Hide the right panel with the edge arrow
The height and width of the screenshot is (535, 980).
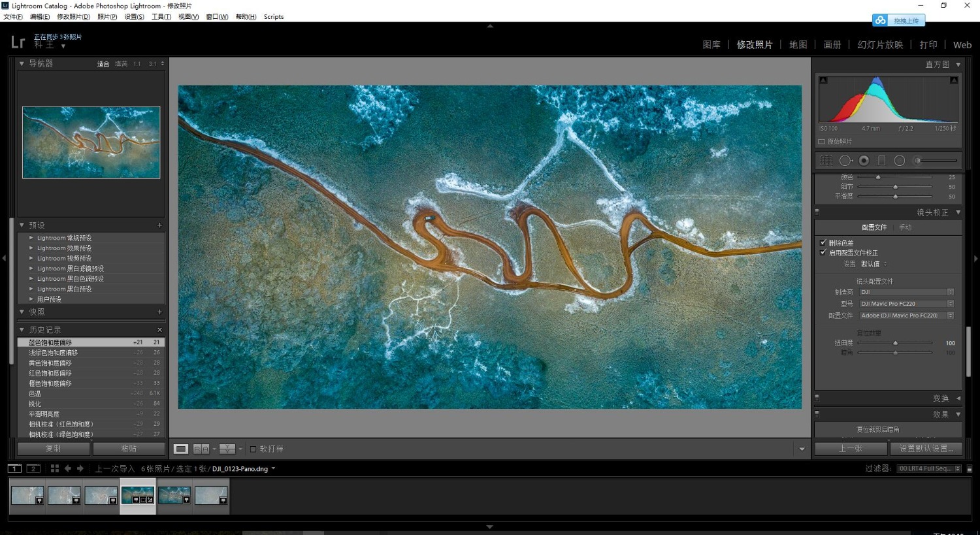(x=976, y=259)
